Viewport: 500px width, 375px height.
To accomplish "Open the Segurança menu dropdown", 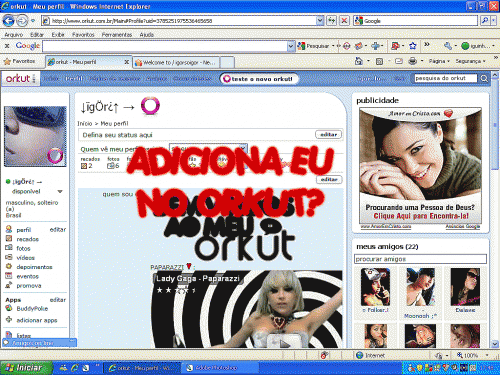I will pyautogui.click(x=471, y=61).
